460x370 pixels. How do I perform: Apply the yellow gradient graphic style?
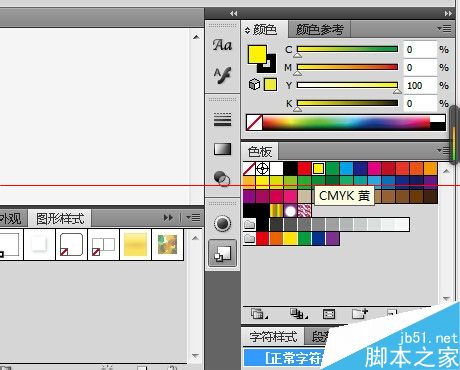tap(135, 245)
